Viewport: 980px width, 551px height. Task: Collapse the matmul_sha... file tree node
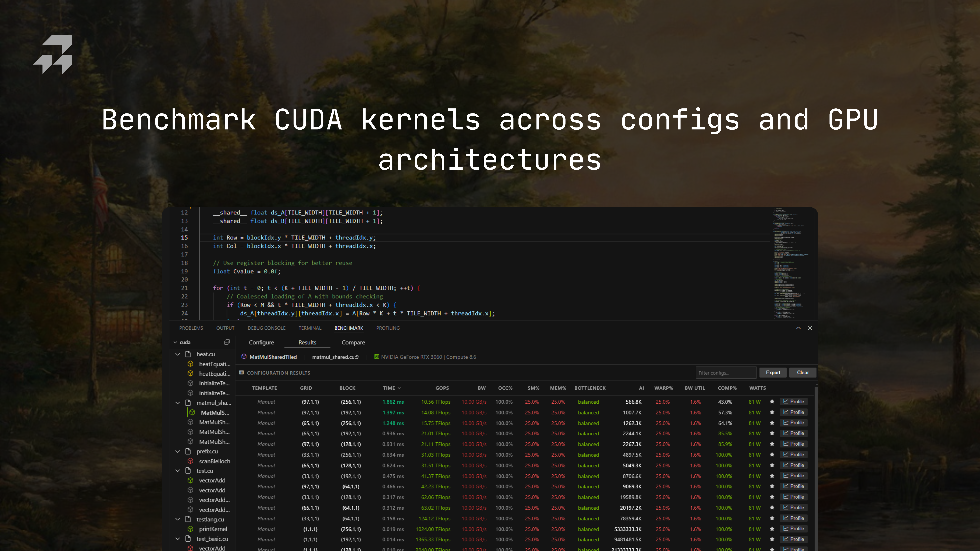pos(178,403)
